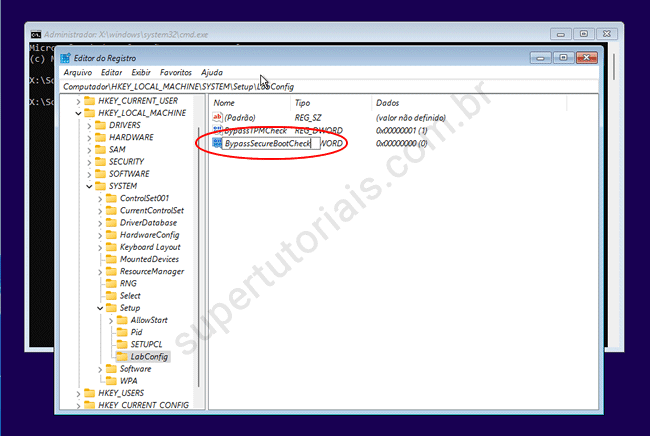Click the registry path address bar
The image size is (650, 436).
click(330, 87)
